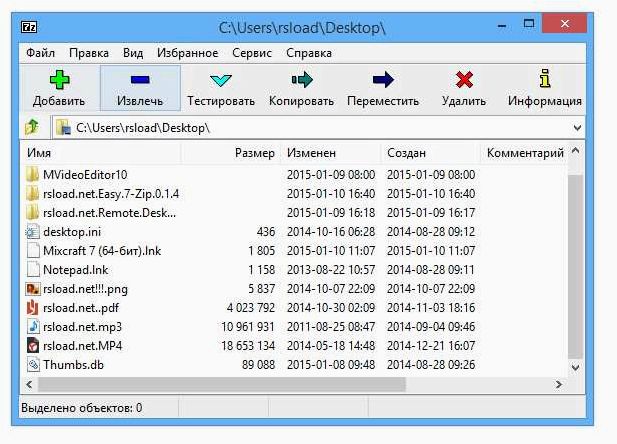
Task: Sort files by the Комментарий column header
Action: [x=525, y=153]
